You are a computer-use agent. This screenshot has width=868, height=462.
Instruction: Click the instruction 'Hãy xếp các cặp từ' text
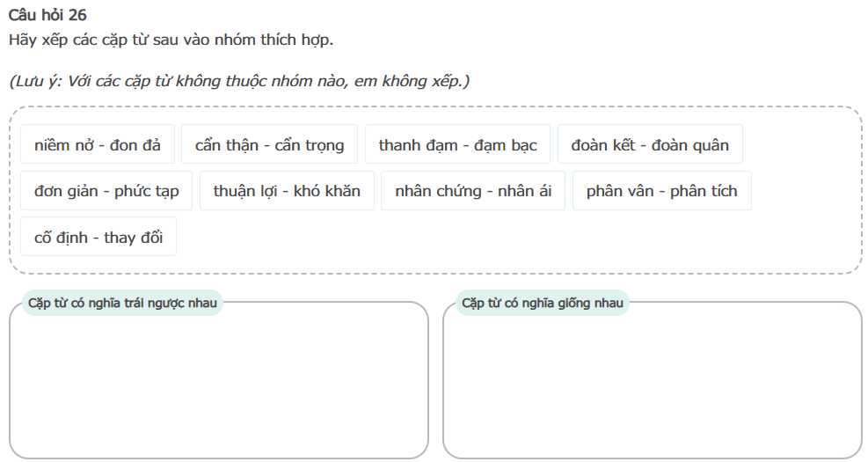171,40
